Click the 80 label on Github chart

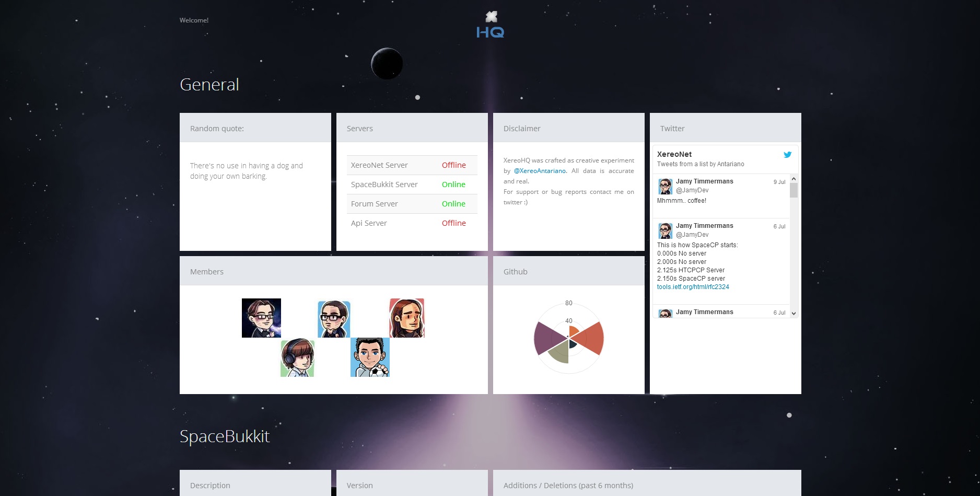coord(569,303)
